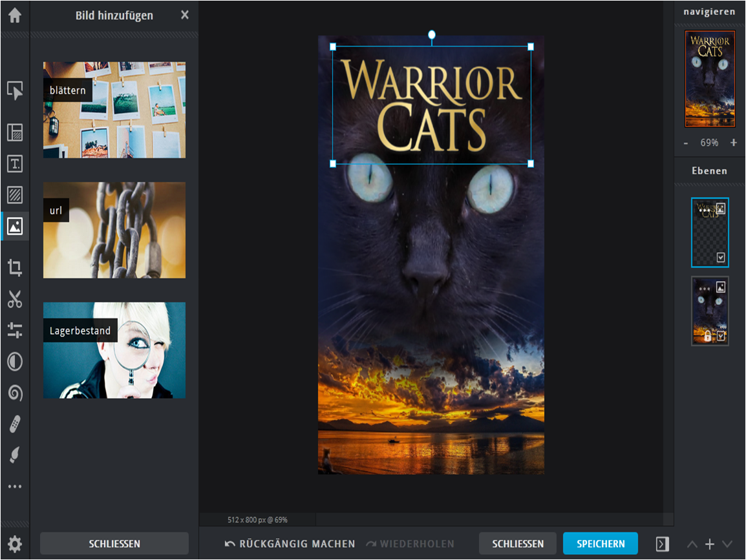
Task: Toggle visibility of the cat background layer
Action: (721, 336)
